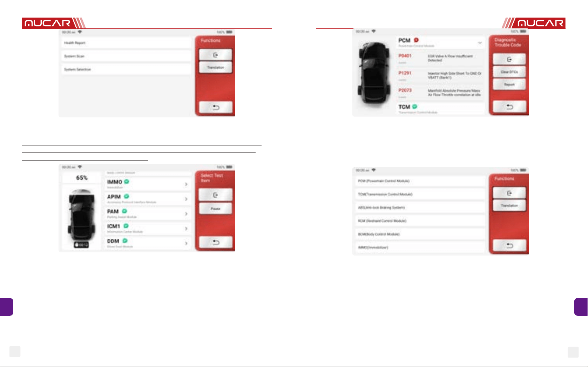Click the MUCAR logo in the left page header

pos(54,23)
